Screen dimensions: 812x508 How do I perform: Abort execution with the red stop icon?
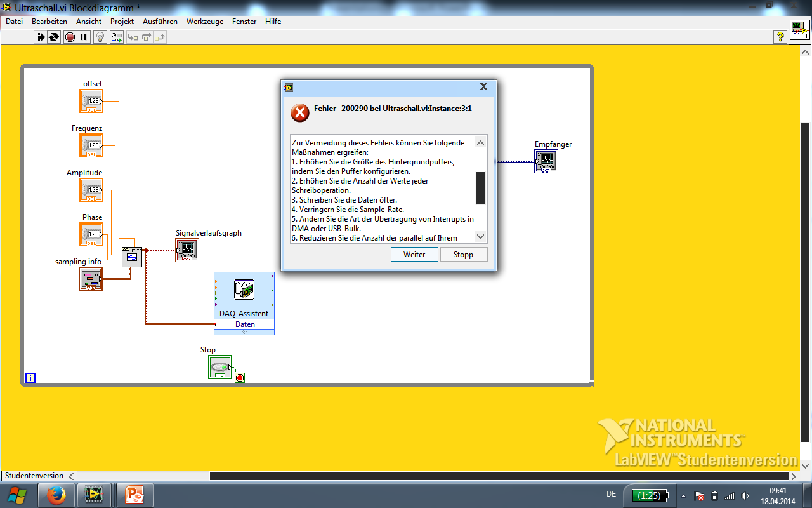point(70,37)
